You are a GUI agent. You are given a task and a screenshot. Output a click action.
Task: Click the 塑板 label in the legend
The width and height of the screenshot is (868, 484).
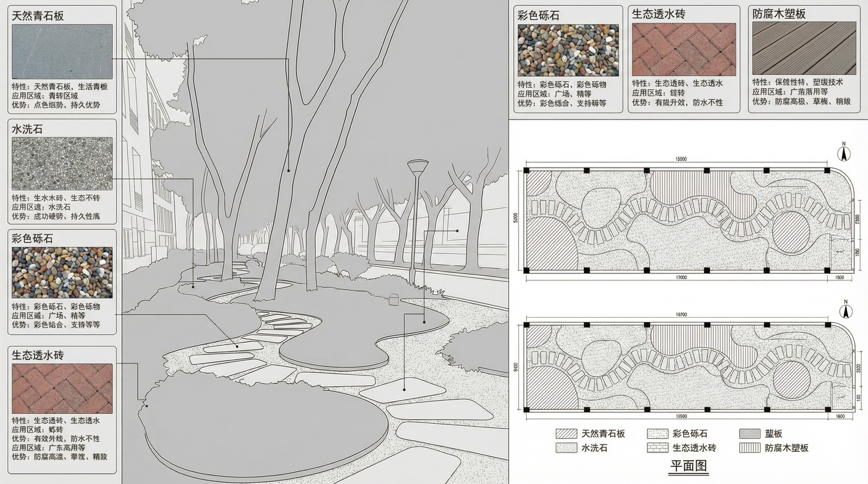(x=774, y=434)
